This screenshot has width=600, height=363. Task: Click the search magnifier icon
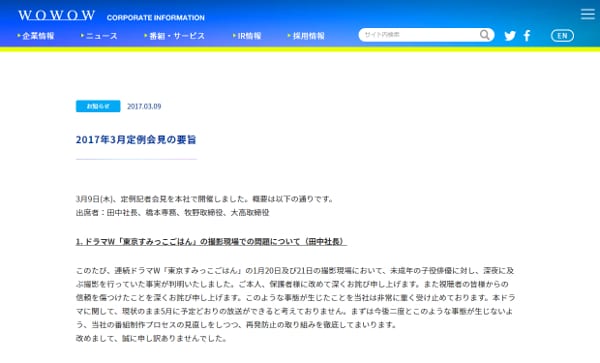pyautogui.click(x=484, y=35)
